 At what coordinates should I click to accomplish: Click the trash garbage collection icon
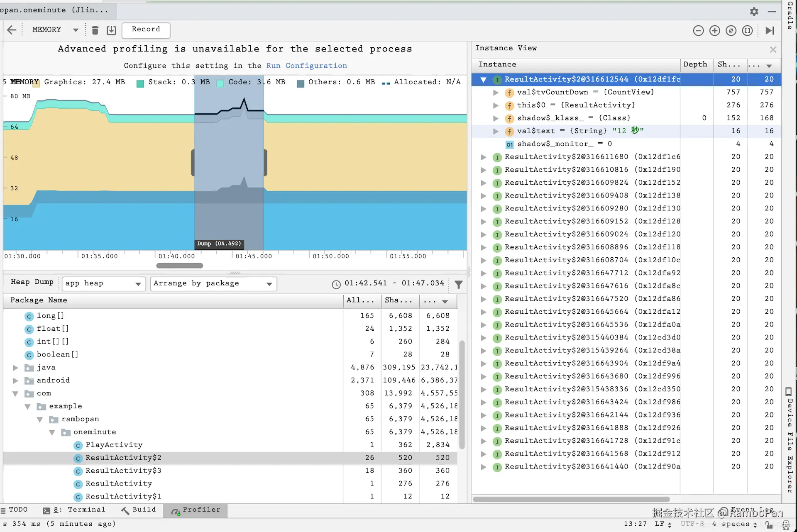[x=95, y=30]
